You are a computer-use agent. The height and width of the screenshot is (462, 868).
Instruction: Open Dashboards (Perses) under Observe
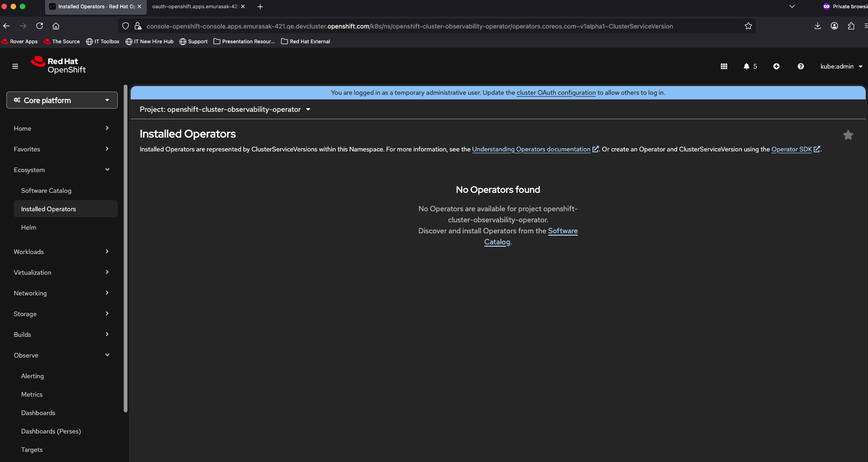tap(66, 431)
